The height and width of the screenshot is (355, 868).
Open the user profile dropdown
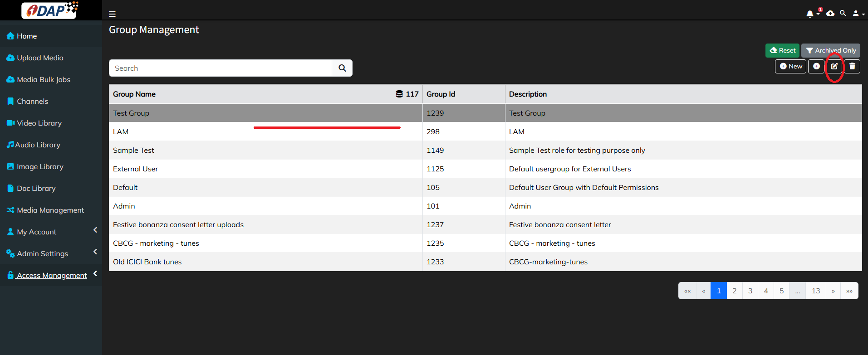[858, 14]
